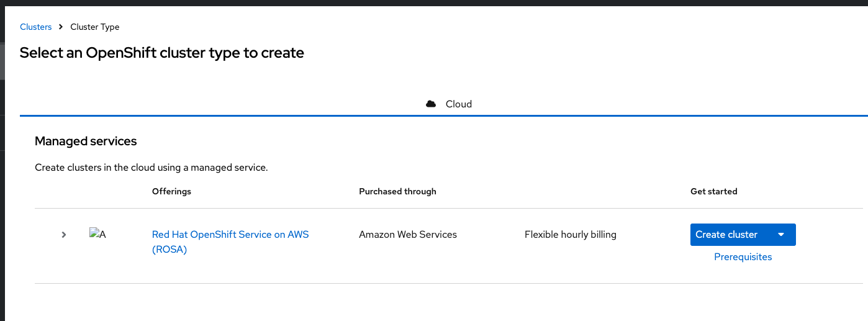This screenshot has width=868, height=321.
Task: Click the Purchased through column header
Action: [397, 191]
